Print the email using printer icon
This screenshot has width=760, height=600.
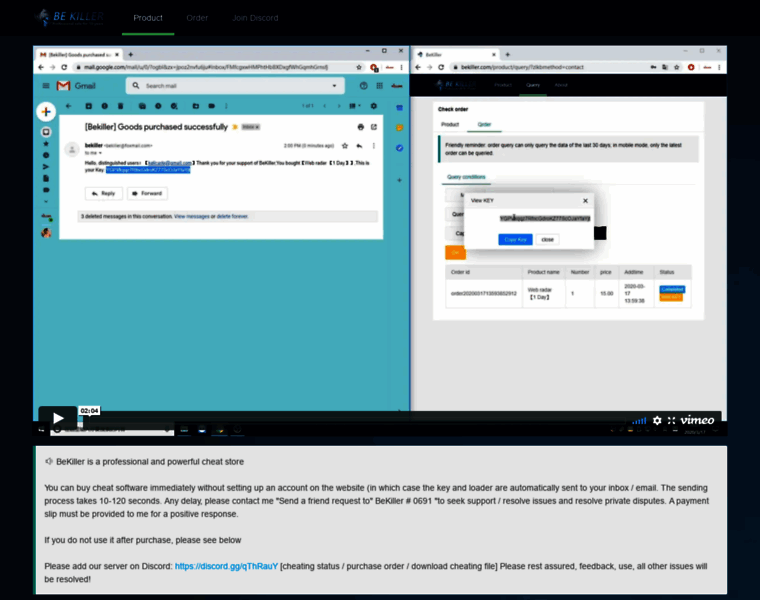(361, 127)
